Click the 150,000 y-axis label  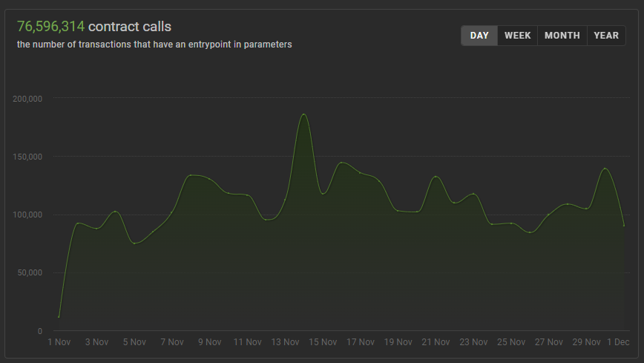point(27,157)
